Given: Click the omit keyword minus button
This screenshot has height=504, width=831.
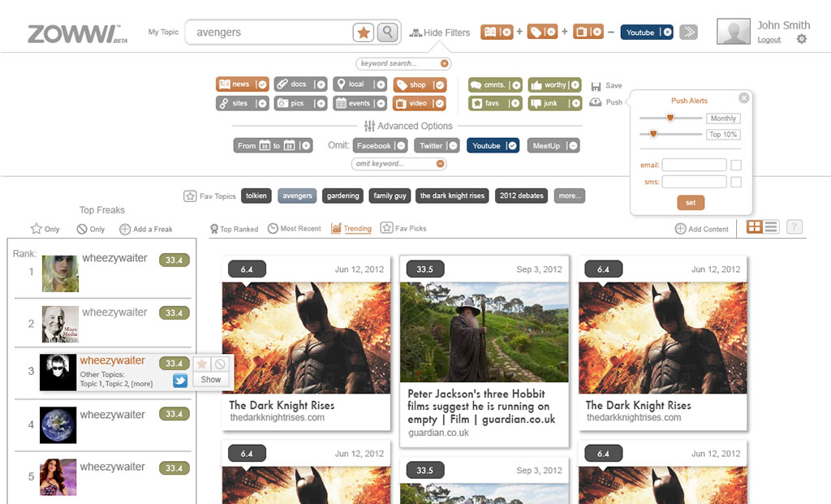Looking at the screenshot, I should 440,164.
